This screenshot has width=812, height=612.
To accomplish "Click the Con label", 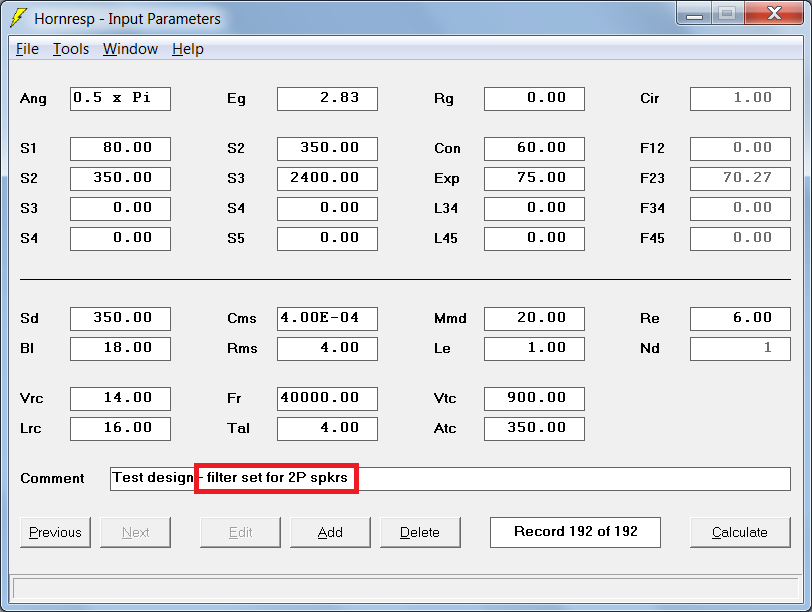I will coord(447,149).
